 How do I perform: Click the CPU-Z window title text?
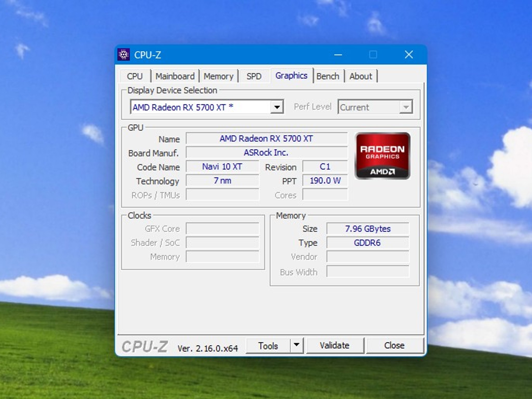point(148,55)
